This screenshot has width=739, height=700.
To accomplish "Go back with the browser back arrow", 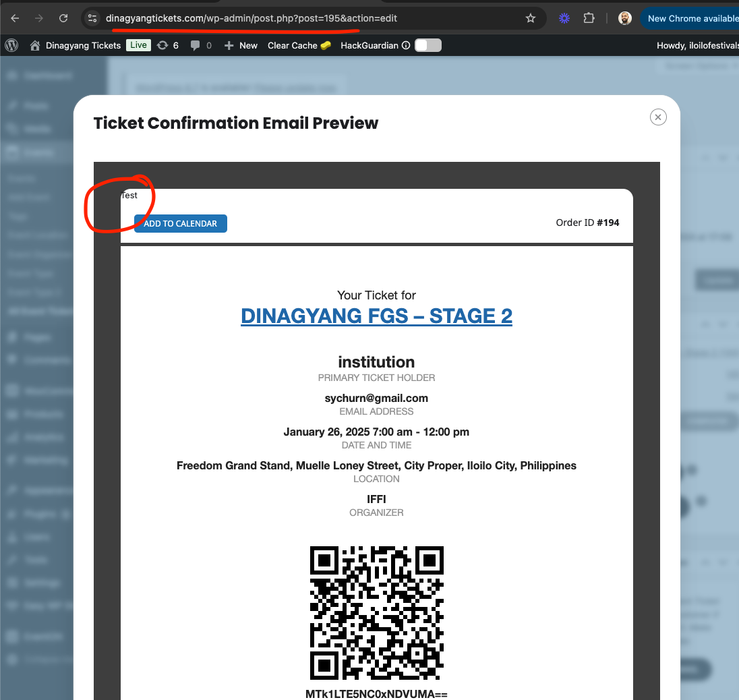I will [15, 18].
